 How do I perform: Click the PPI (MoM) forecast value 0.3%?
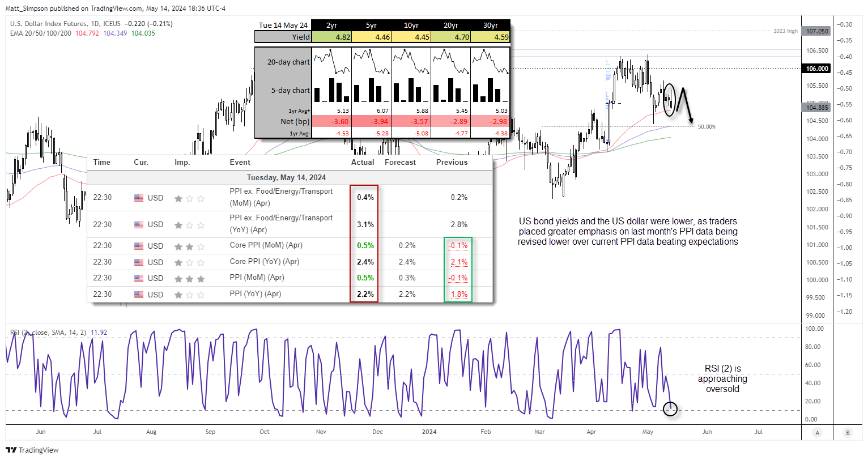407,278
